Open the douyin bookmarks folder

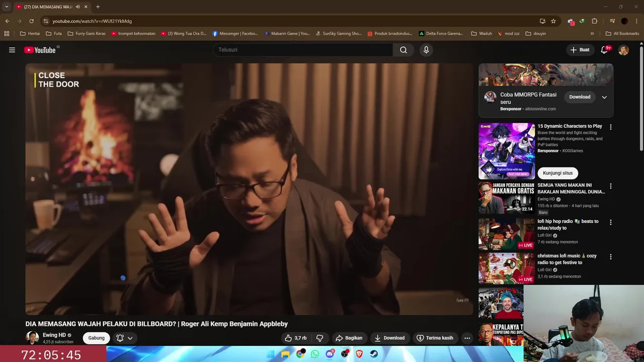(535, 34)
